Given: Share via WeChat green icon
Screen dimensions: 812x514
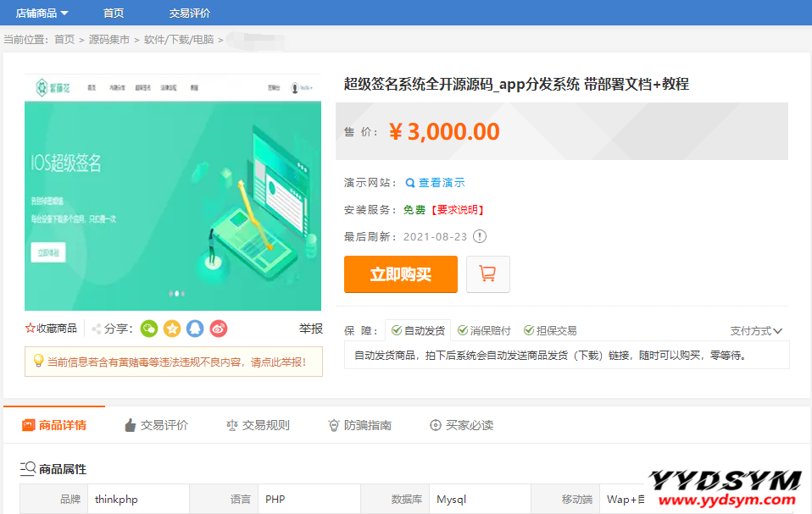Looking at the screenshot, I should pyautogui.click(x=149, y=329).
